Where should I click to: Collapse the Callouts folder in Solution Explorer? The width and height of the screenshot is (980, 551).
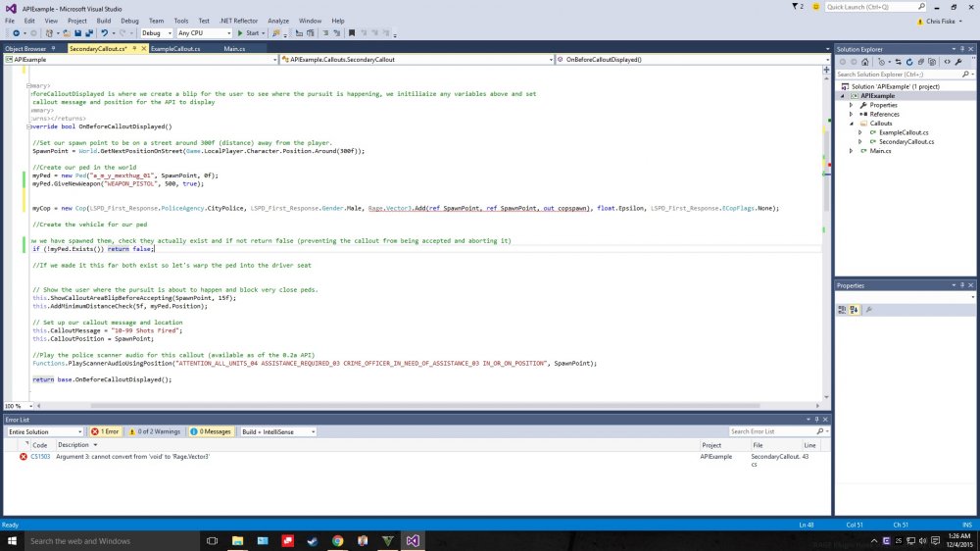pos(852,124)
